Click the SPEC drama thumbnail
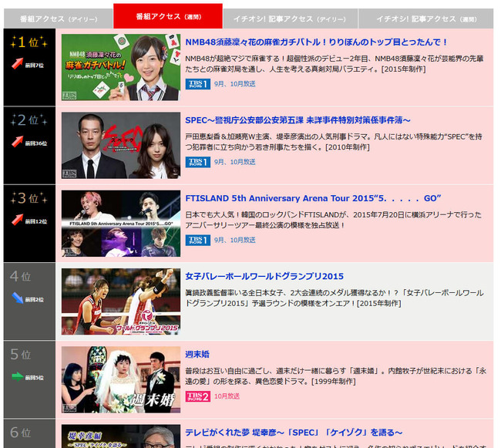Screen dimensions: 501x448 coord(121,145)
